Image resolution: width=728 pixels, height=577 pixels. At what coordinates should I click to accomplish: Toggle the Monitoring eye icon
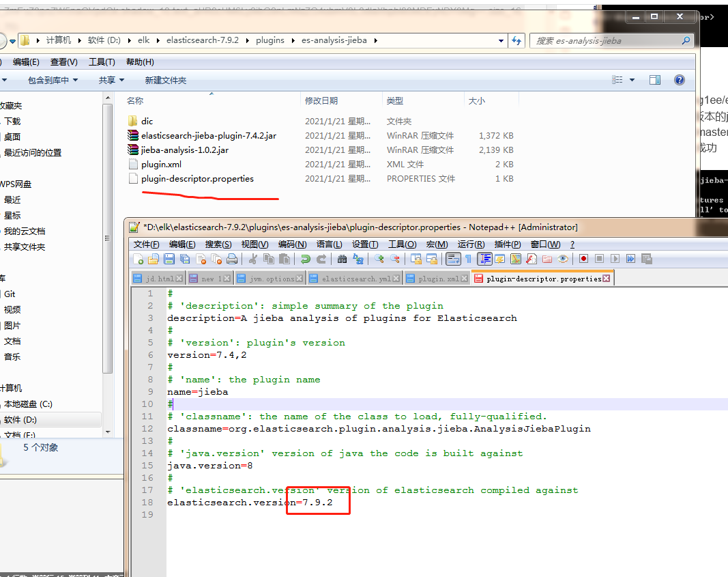click(563, 259)
